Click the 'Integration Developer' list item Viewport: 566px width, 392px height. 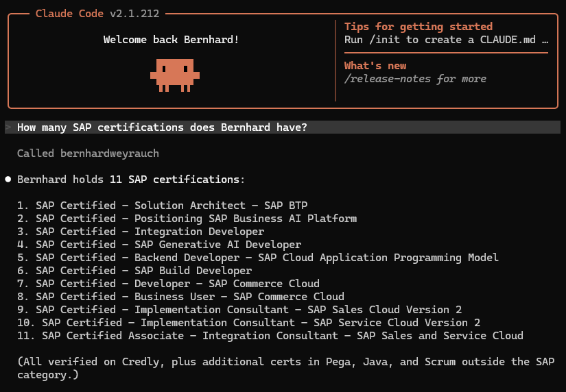tap(141, 231)
